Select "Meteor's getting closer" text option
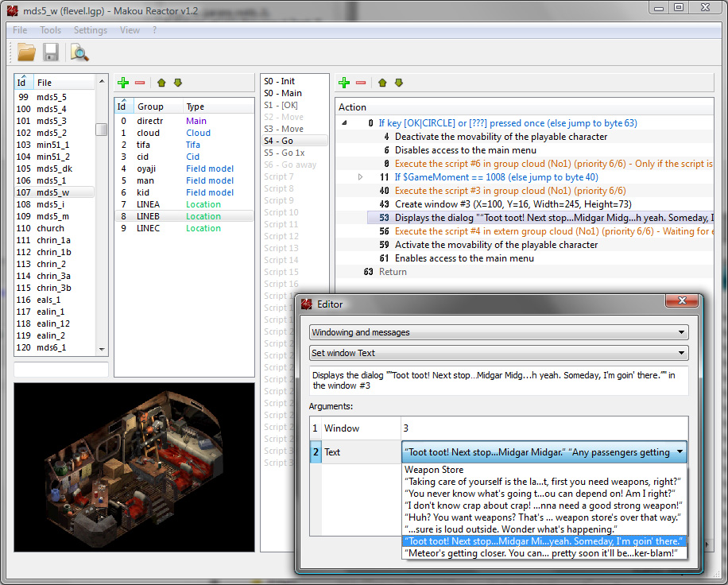Screen dimensions: 728x585 (544, 553)
